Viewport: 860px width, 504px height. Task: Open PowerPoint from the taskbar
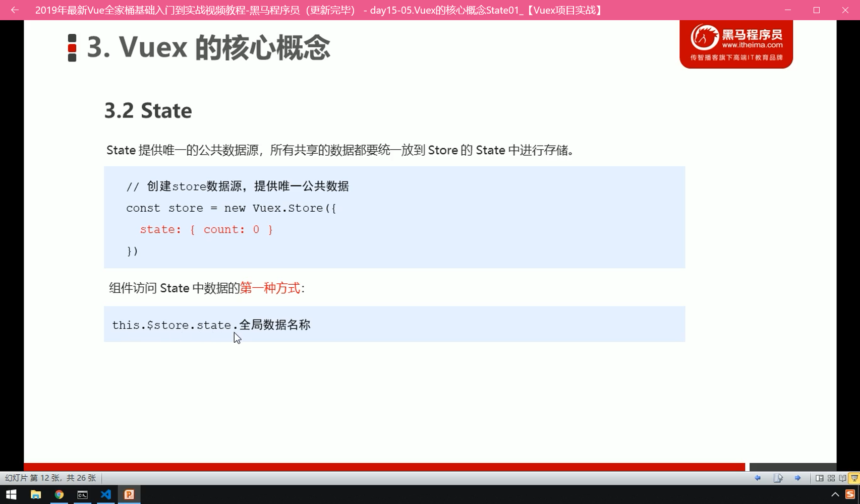coord(129,494)
